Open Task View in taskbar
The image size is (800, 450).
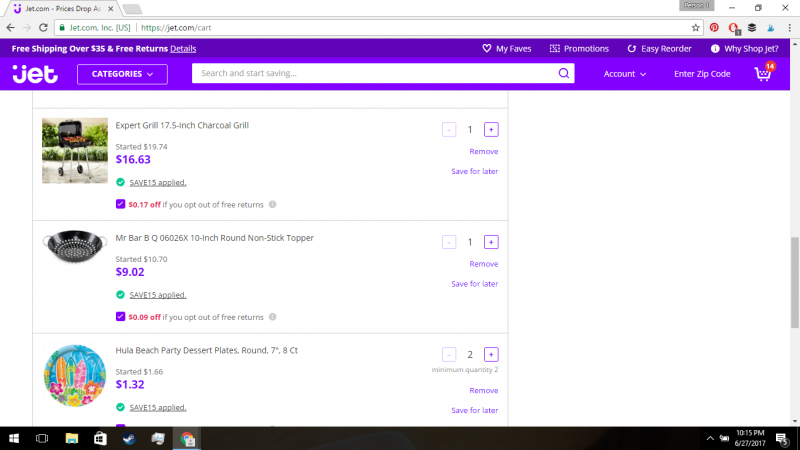[42, 438]
